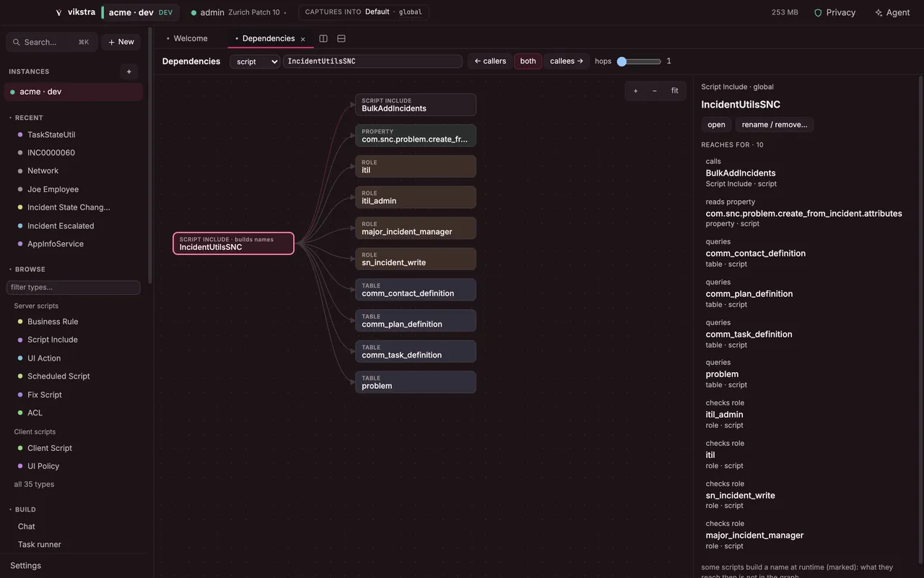Image resolution: width=924 pixels, height=578 pixels.
Task: Open recent item TaskStateUtil
Action: [51, 134]
